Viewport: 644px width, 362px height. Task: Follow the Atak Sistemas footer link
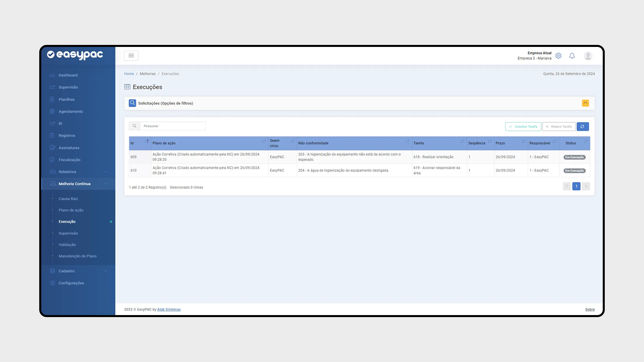coord(169,309)
